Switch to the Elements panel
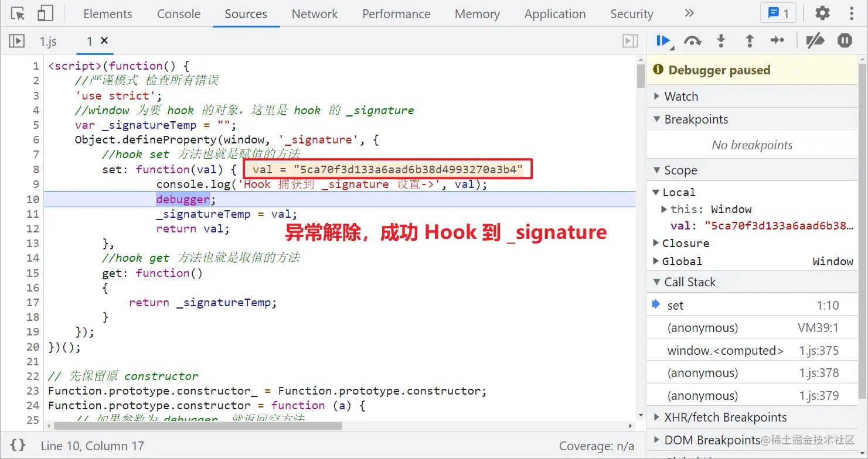868x459 pixels. point(108,14)
